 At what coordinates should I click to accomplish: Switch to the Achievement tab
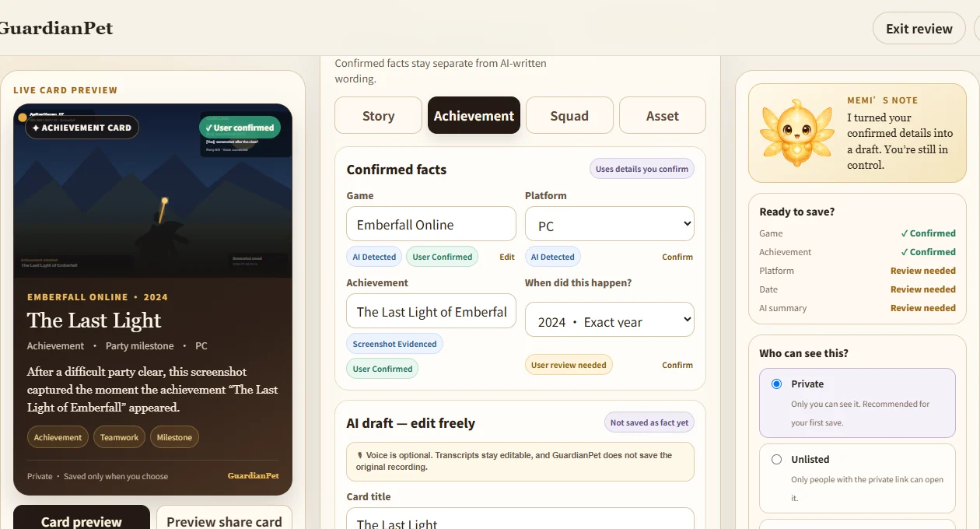(474, 115)
